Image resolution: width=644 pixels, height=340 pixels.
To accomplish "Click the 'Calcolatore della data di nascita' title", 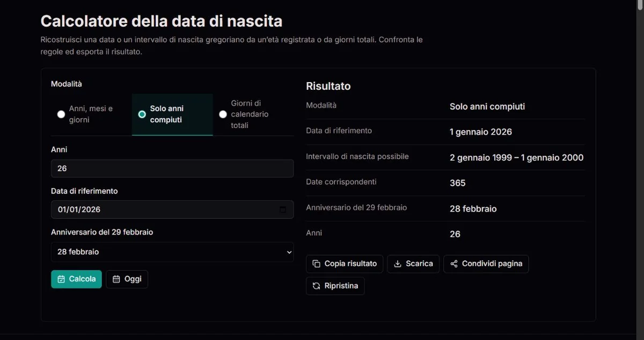I will 162,21.
